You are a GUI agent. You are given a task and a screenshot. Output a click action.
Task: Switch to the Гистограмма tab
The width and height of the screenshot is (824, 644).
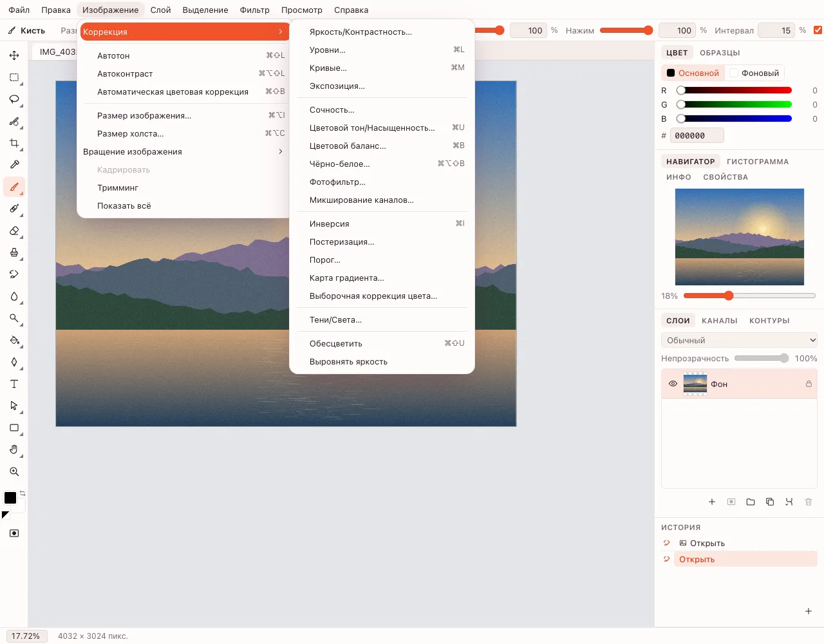click(x=758, y=162)
